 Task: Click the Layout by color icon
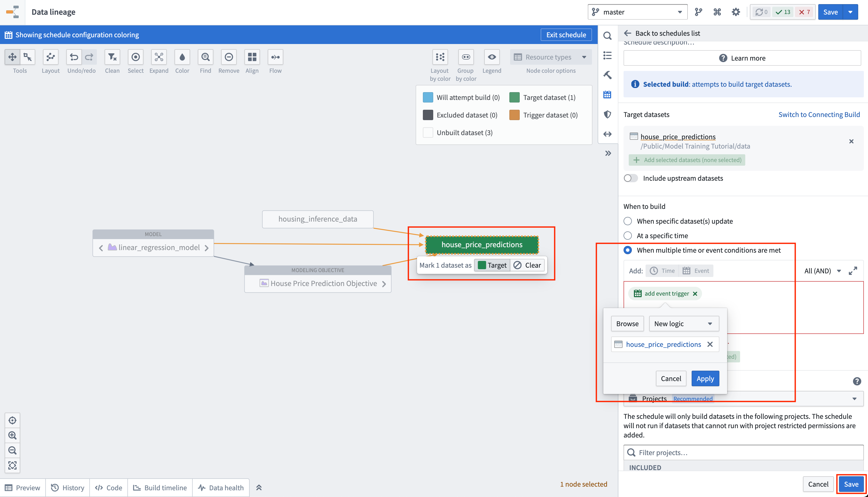[x=439, y=57]
